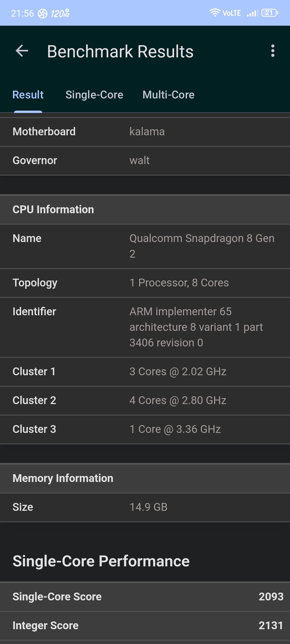This screenshot has height=644, width=290.
Task: Tap the Integer Score row
Action: pyautogui.click(x=145, y=626)
